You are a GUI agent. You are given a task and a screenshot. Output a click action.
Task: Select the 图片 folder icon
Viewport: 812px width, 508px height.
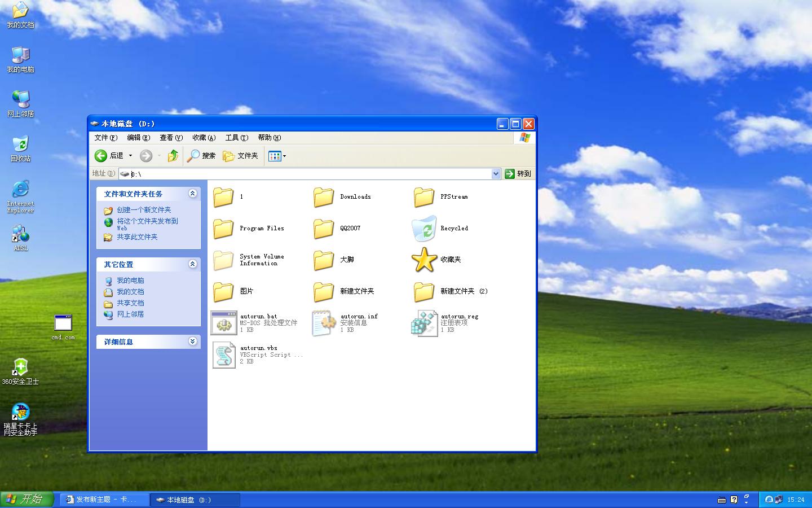tap(223, 292)
